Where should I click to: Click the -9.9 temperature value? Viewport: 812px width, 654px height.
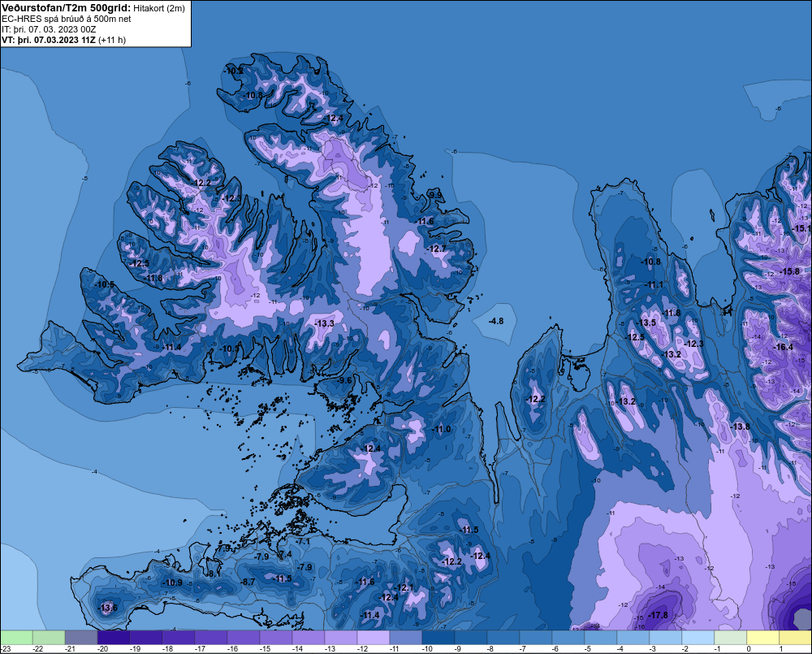[x=435, y=195]
